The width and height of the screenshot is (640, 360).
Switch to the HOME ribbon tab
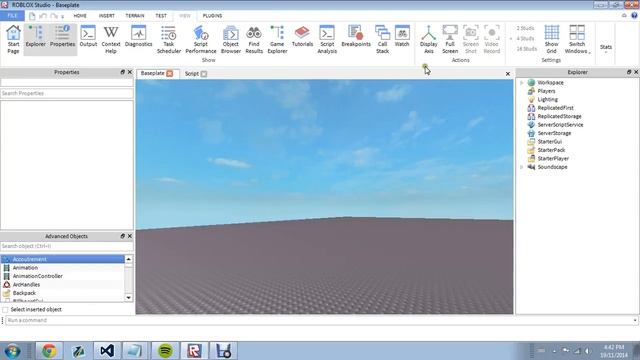click(80, 16)
